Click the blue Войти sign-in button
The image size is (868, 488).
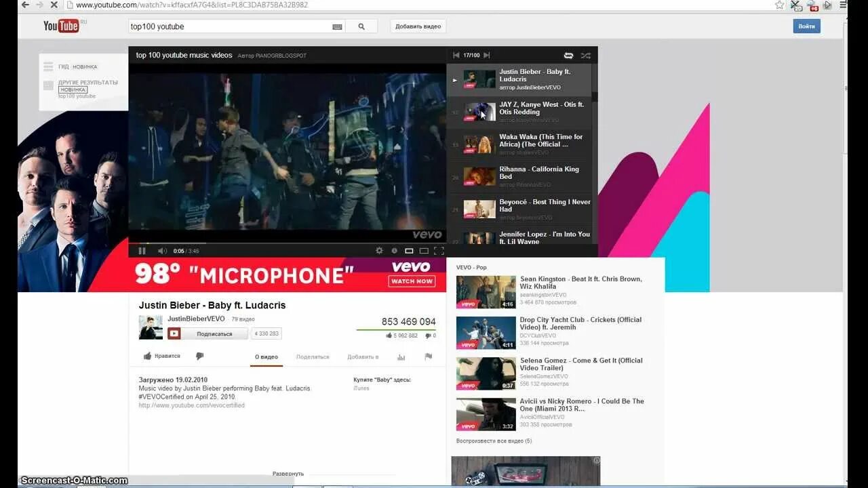[x=807, y=26]
